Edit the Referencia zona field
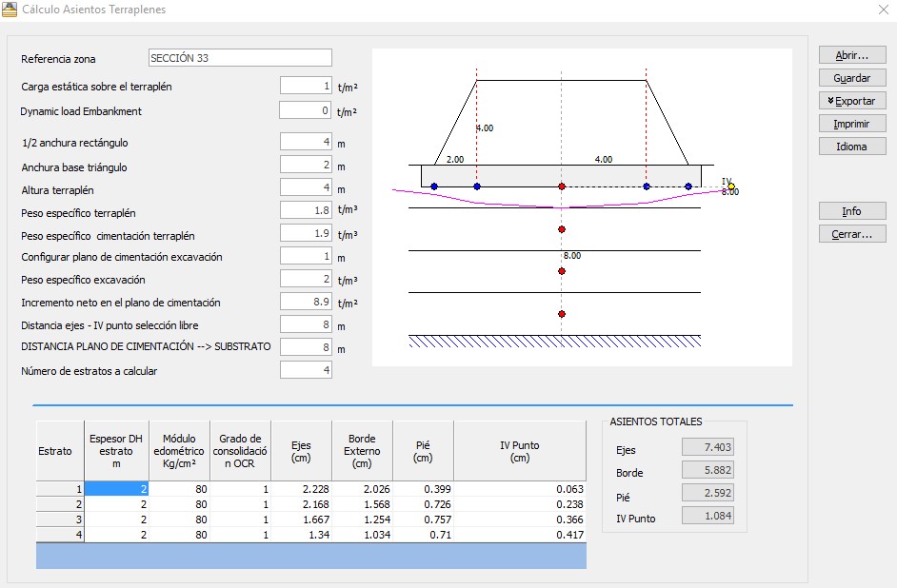The width and height of the screenshot is (897, 588). [240, 58]
